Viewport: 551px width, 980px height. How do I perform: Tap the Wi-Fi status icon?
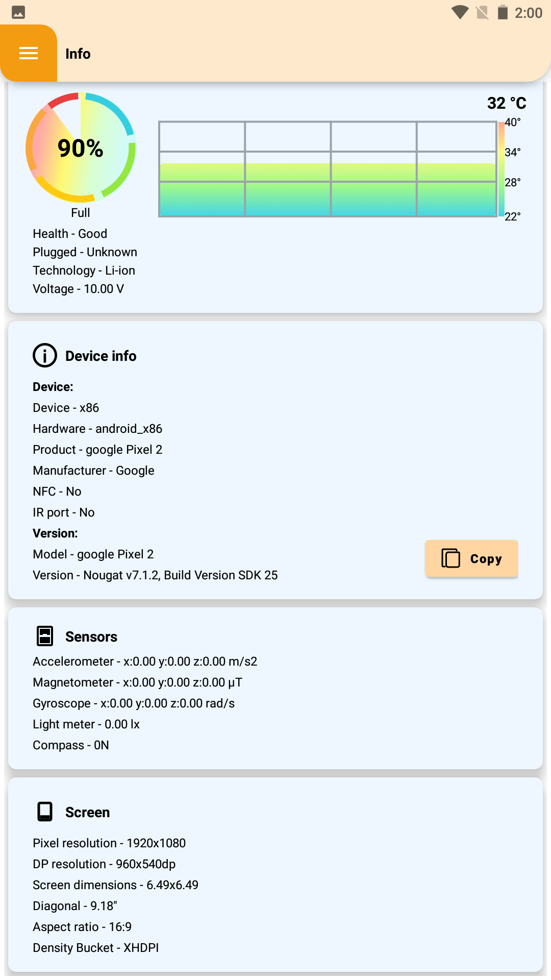[460, 12]
